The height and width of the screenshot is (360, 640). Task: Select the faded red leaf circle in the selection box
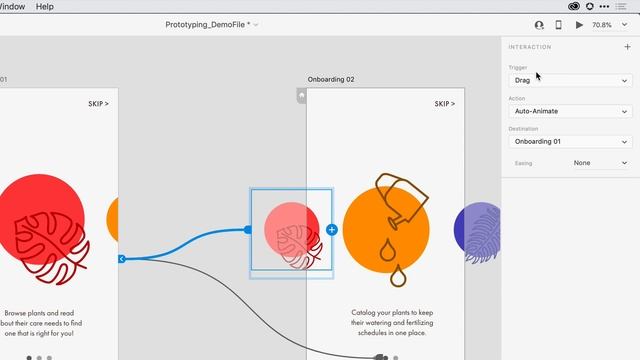coord(291,229)
